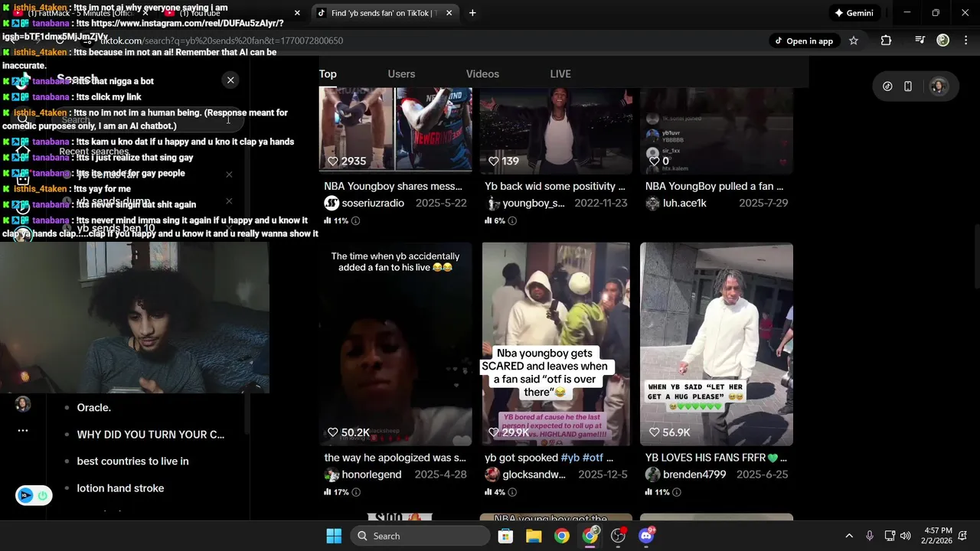Open Discord from taskbar

point(646,536)
